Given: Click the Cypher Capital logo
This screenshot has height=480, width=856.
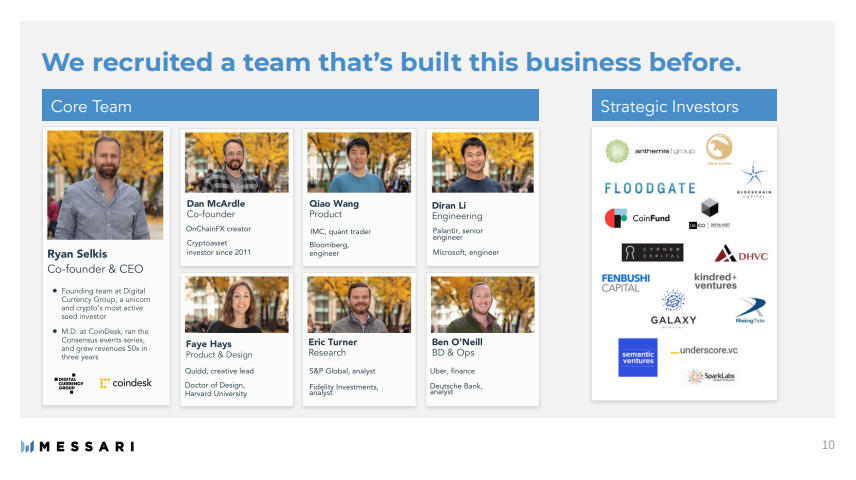Looking at the screenshot, I should 652,252.
